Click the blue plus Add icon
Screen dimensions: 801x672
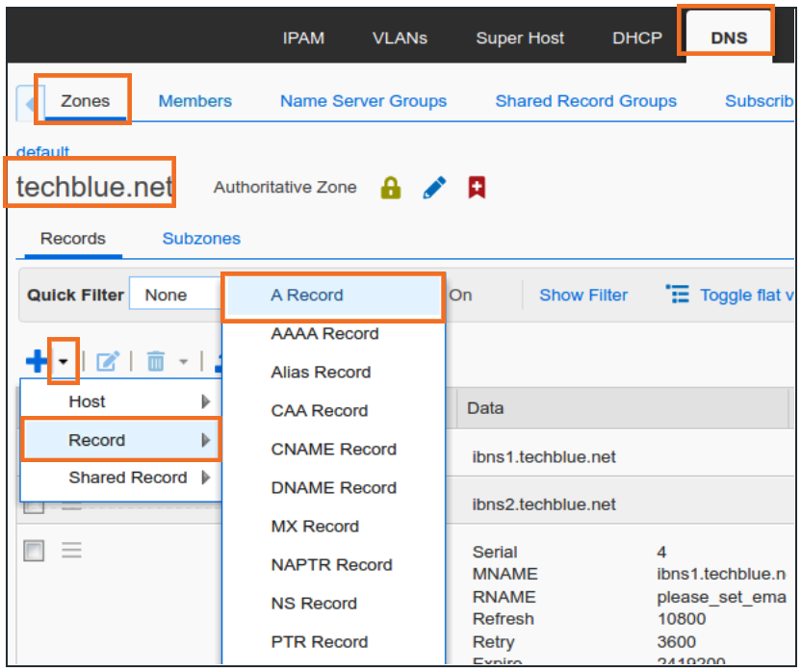(x=36, y=361)
